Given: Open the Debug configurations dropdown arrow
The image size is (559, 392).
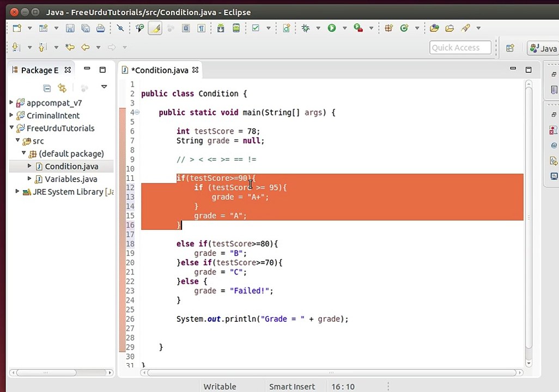Looking at the screenshot, I should (318, 28).
